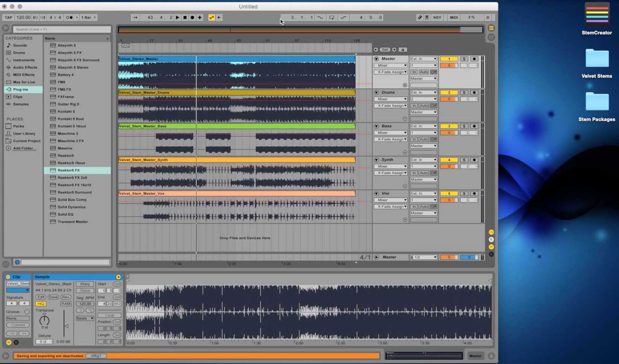This screenshot has width=619, height=364.
Task: Arm the Bass track for recording
Action: (x=474, y=126)
